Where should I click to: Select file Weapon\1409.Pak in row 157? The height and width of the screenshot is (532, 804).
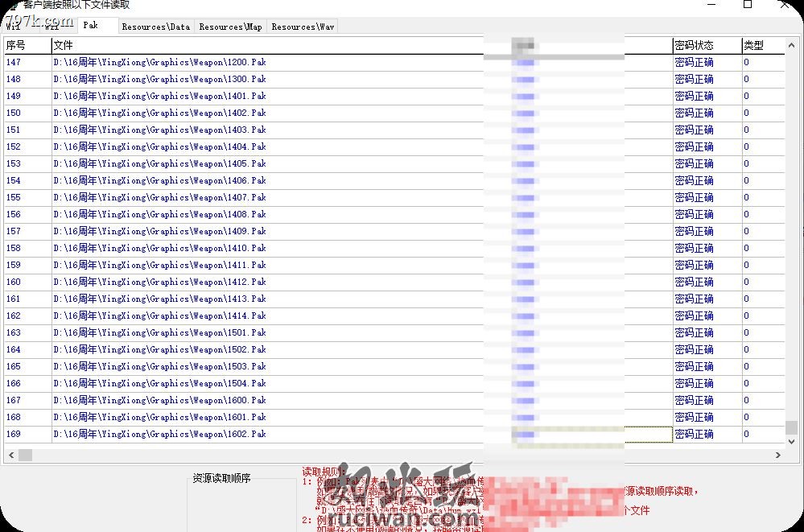click(159, 231)
